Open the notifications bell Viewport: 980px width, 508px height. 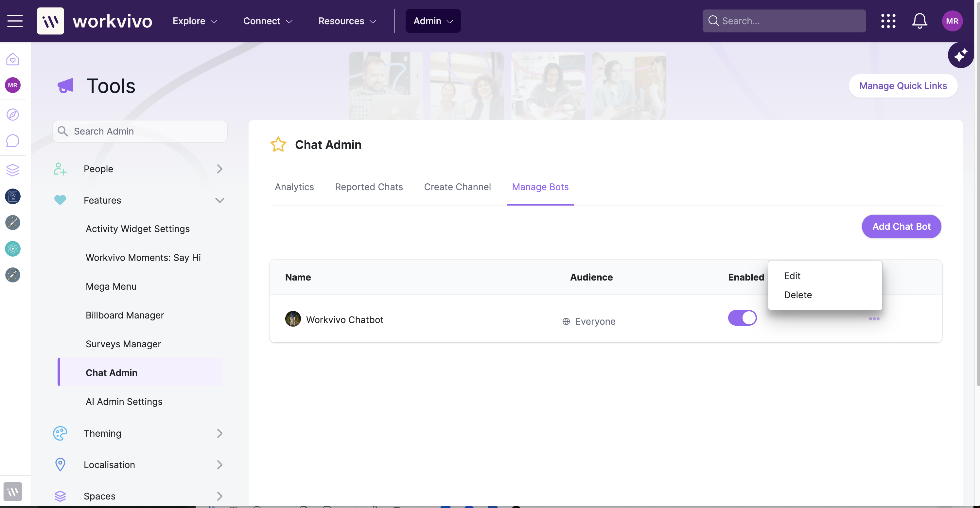(x=919, y=21)
